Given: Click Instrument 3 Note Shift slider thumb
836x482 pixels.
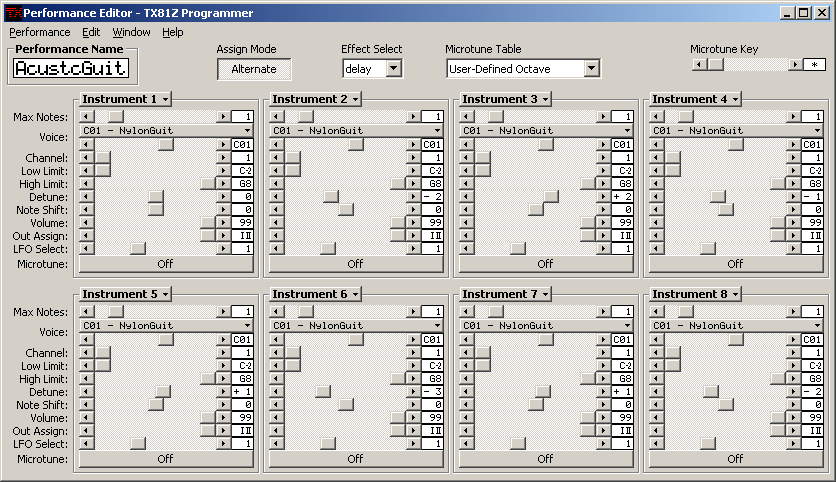Looking at the screenshot, I should click(536, 210).
